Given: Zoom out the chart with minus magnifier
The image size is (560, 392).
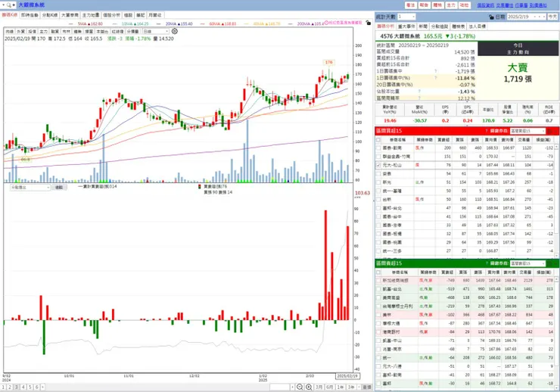Looking at the screenshot, I should click(x=300, y=387).
